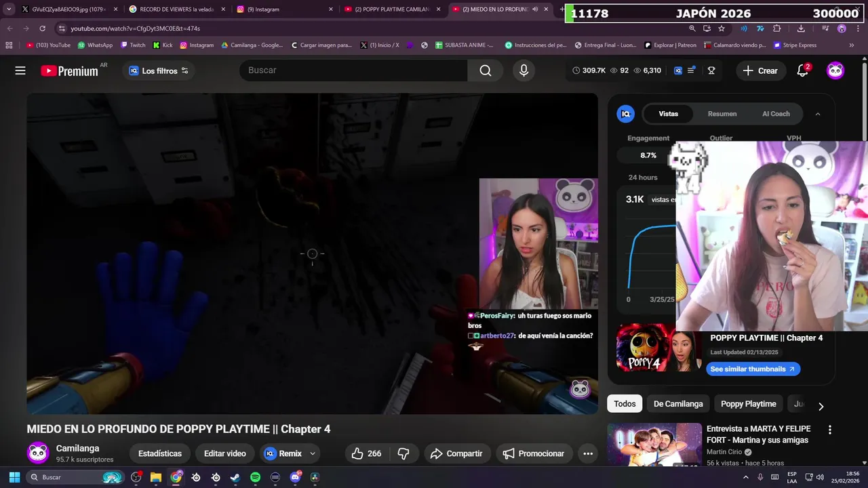Open options for the Entrevista a MARTA video
This screenshot has width=868, height=488.
[829, 430]
